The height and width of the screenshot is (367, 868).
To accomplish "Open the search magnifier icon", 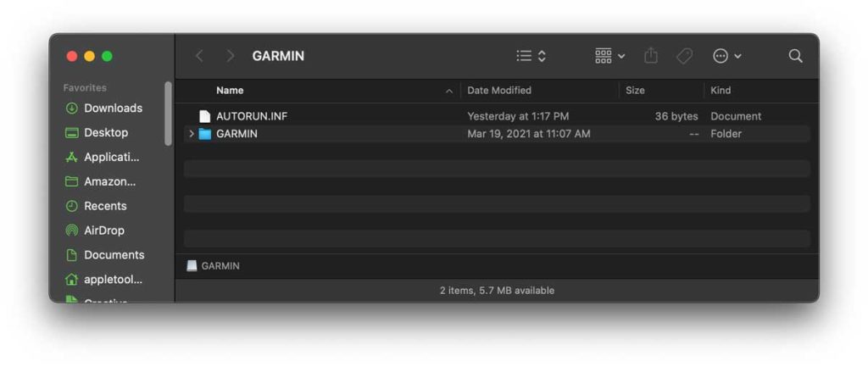I will click(x=795, y=56).
